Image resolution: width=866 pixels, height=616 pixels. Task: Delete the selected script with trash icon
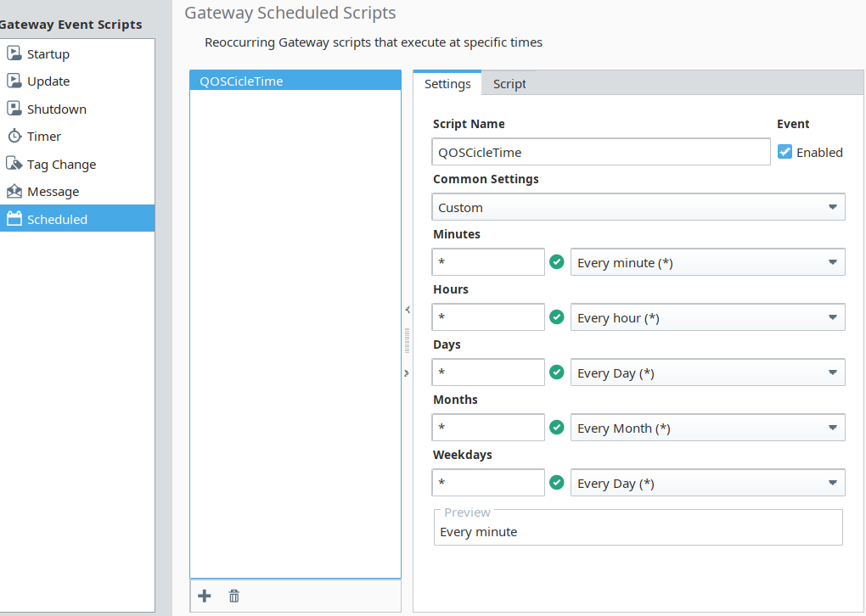pos(234,596)
